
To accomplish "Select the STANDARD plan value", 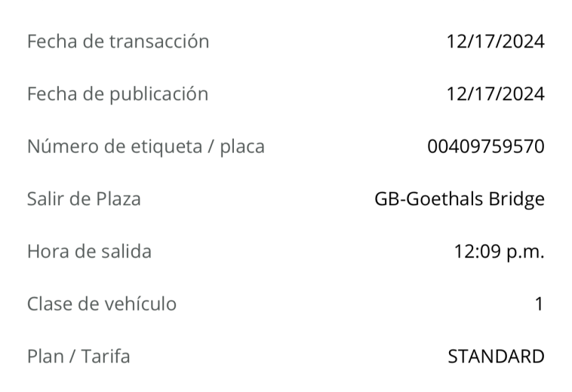I will pyautogui.click(x=496, y=357).
